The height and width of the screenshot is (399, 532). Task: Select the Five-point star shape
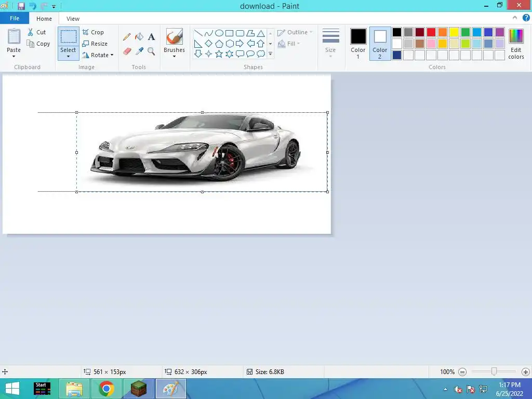pos(219,54)
